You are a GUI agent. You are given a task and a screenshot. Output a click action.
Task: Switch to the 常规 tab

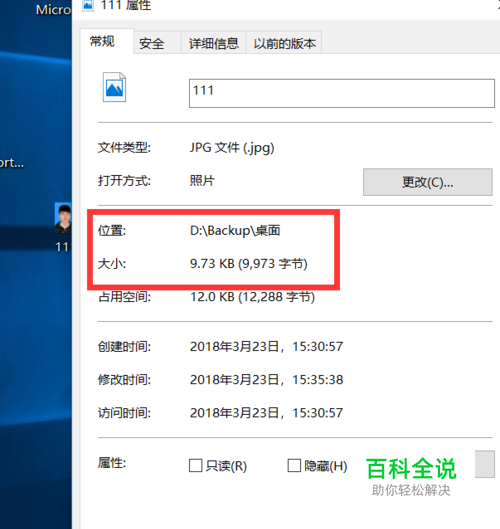[x=107, y=41]
